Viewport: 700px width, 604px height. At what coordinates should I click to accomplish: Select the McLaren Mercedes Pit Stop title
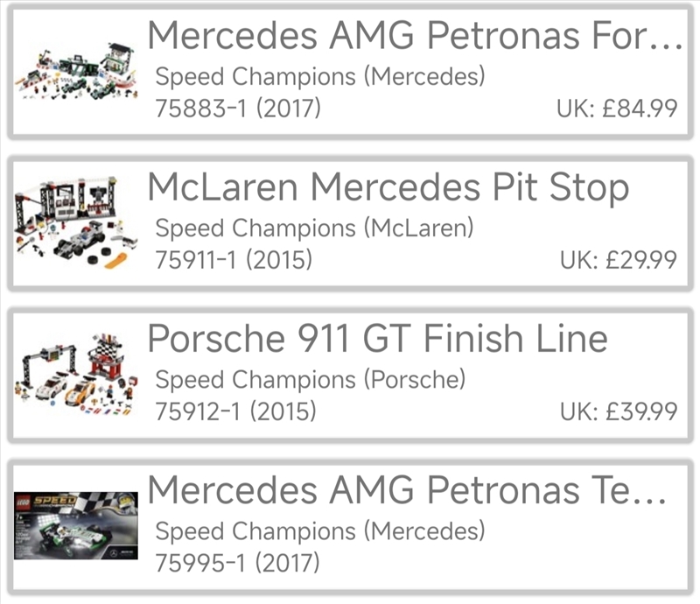pyautogui.click(x=388, y=187)
